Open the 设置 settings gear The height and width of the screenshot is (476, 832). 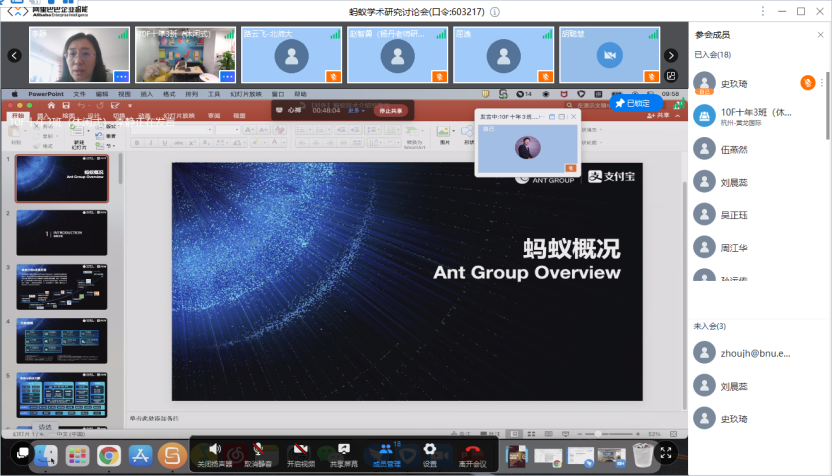pyautogui.click(x=429, y=449)
